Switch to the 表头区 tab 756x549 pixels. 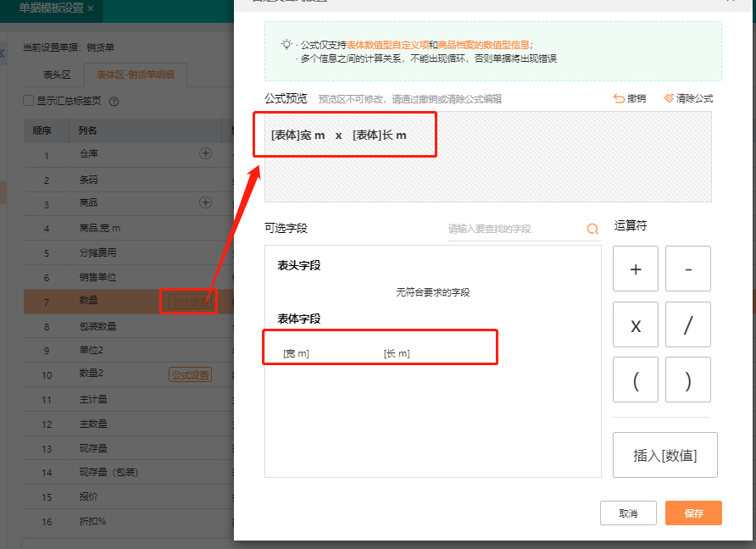click(57, 75)
